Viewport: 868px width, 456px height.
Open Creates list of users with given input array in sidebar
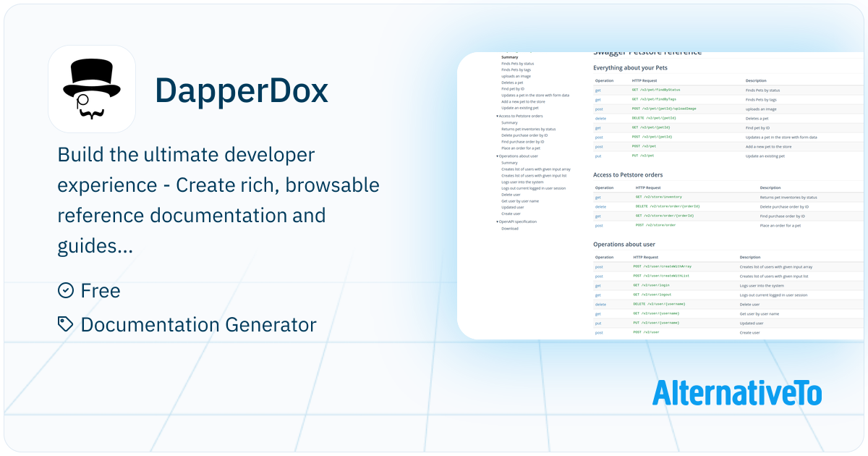tap(536, 169)
